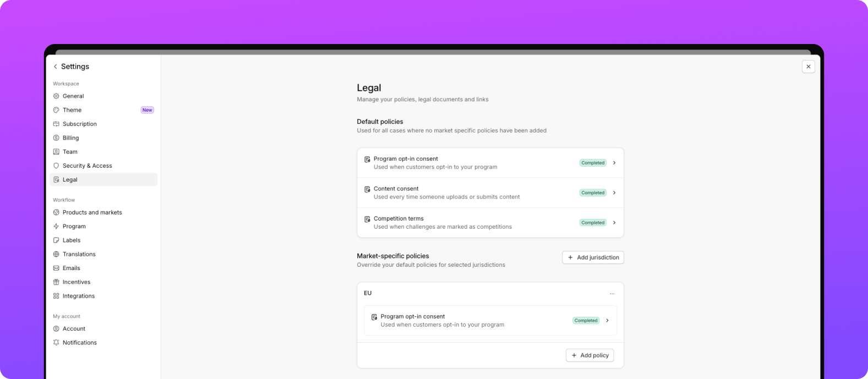Click the Security & Access shield icon
Image resolution: width=868 pixels, height=379 pixels.
(56, 166)
